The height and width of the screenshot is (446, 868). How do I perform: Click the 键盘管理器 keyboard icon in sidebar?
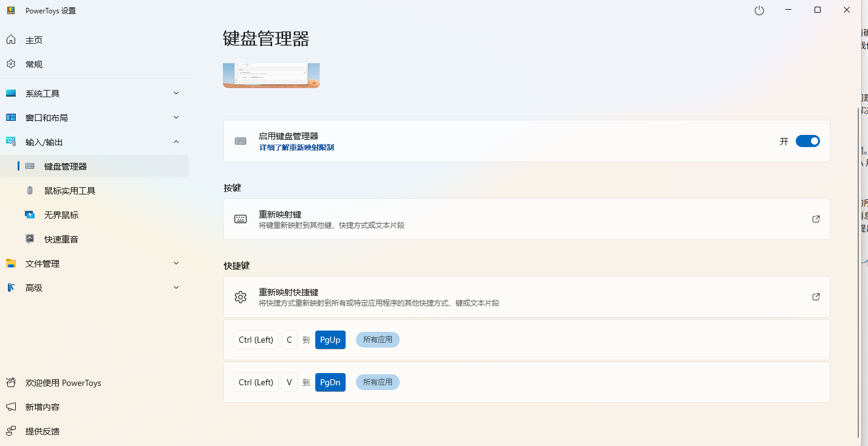coord(30,166)
